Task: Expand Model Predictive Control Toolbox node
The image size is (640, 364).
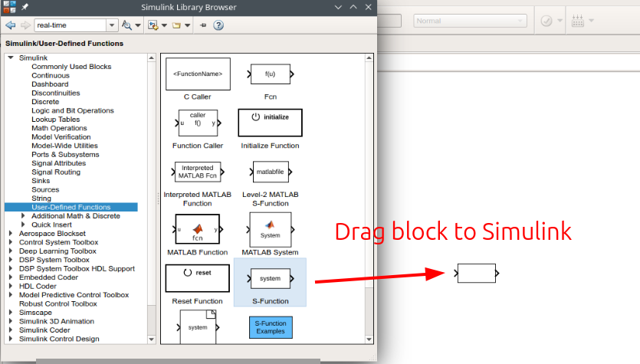Action: click(11, 294)
